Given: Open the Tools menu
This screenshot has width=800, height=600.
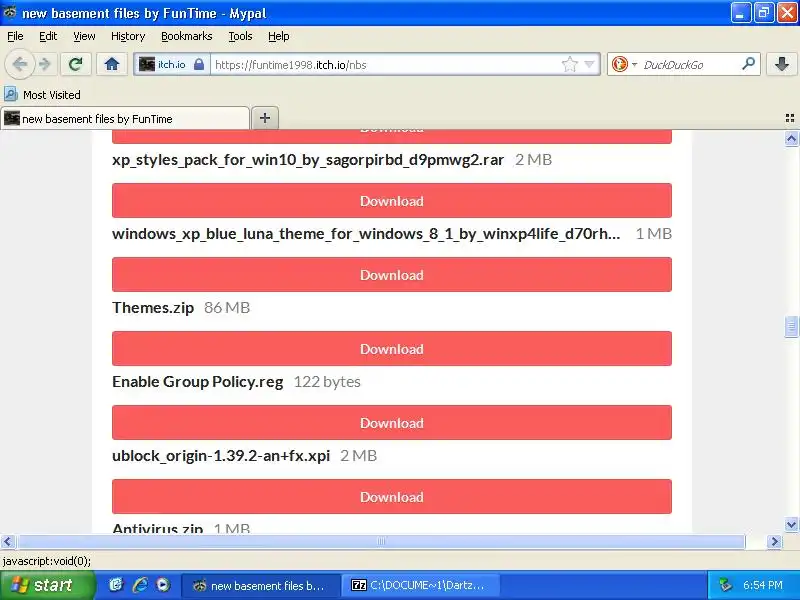Looking at the screenshot, I should [x=240, y=36].
